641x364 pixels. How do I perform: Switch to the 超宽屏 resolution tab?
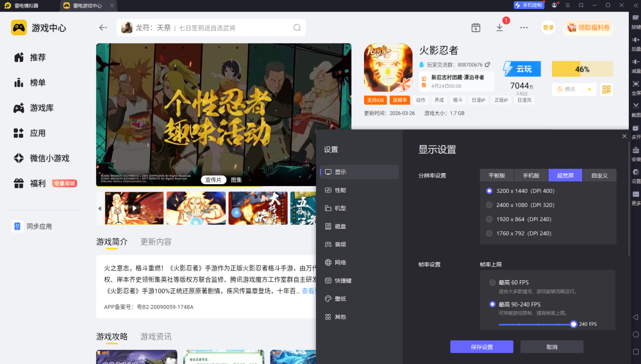tap(565, 175)
